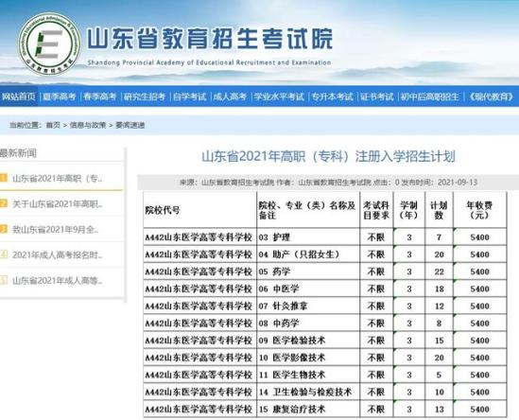Image resolution: width=519 pixels, height=420 pixels.
Task: Go to the 学业水平考试 section
Action: [279, 96]
